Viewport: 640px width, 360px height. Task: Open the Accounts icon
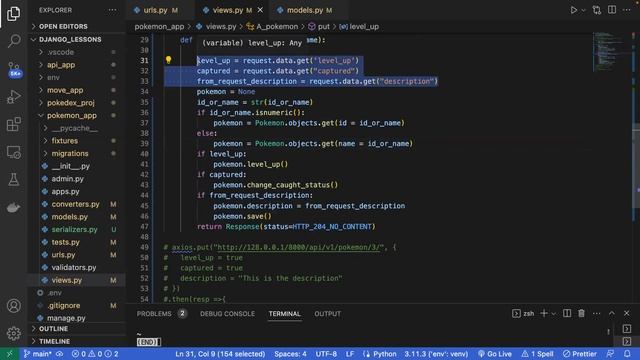pos(13,306)
